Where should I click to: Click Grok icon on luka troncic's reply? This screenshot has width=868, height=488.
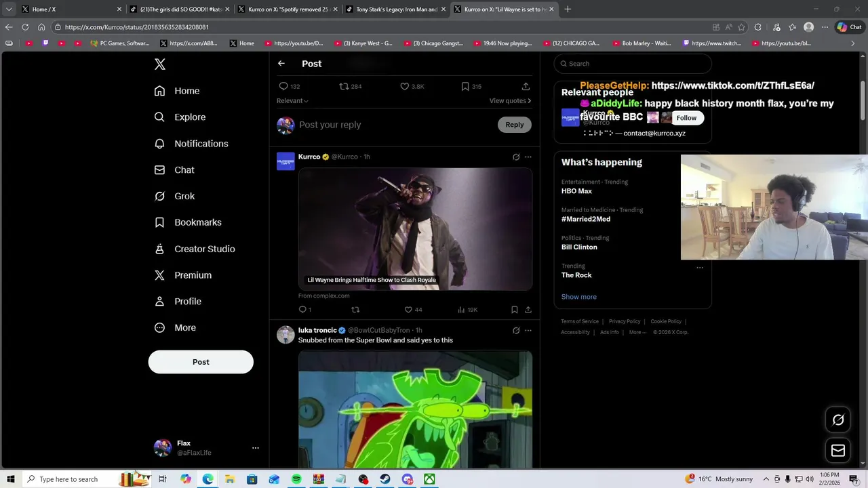tap(516, 331)
